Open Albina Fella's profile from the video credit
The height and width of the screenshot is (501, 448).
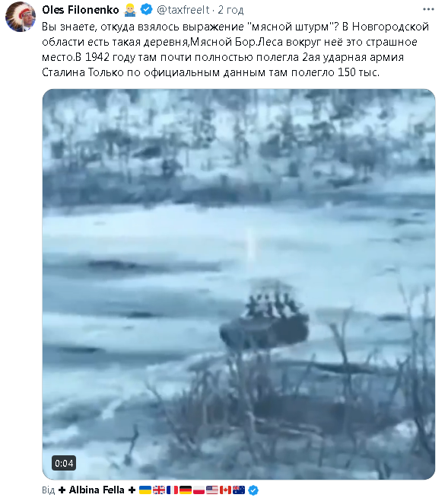pos(97,490)
